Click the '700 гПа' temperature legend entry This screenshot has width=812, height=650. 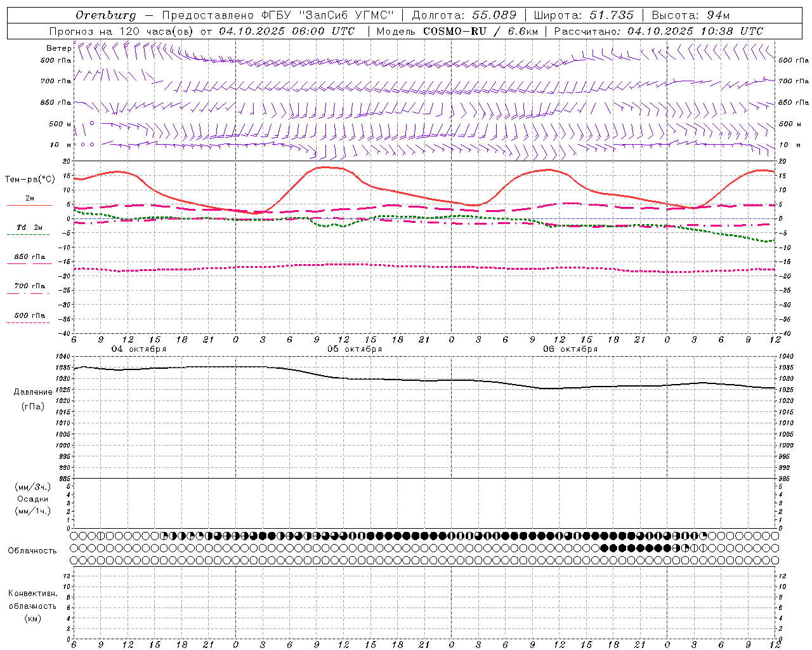click(x=30, y=286)
